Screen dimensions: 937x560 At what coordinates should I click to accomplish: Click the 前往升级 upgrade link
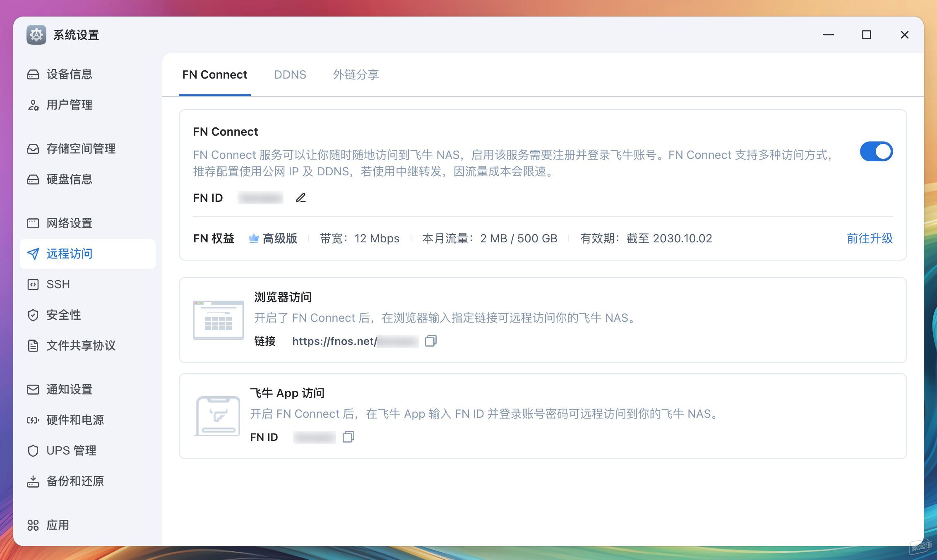870,239
